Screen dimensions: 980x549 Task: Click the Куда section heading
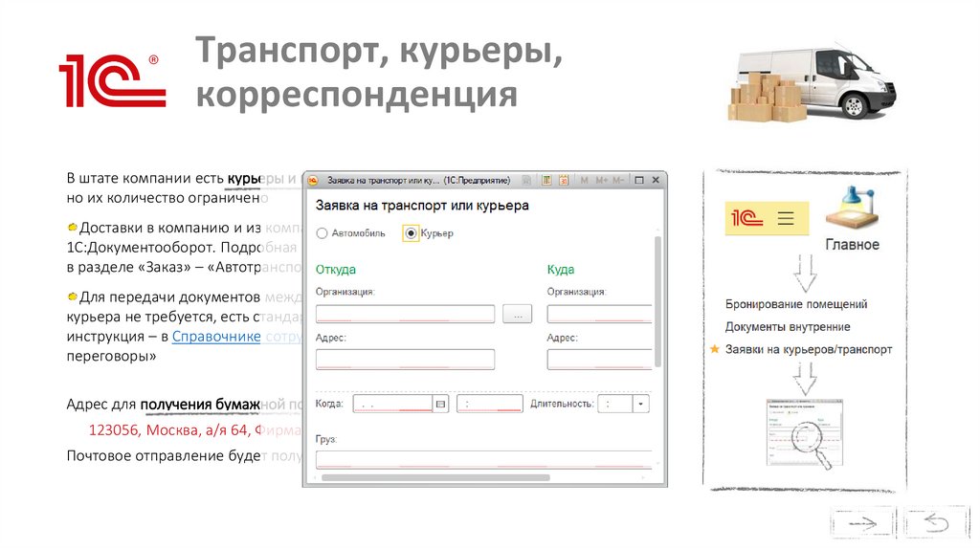click(x=561, y=270)
